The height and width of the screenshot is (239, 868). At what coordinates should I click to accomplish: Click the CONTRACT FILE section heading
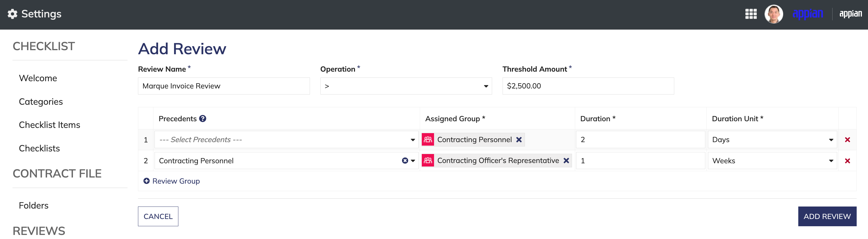click(x=57, y=173)
